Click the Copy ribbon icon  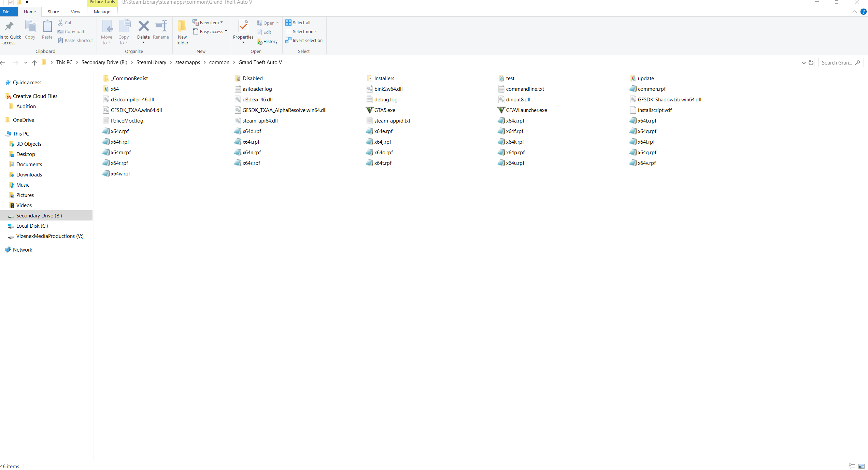click(30, 26)
